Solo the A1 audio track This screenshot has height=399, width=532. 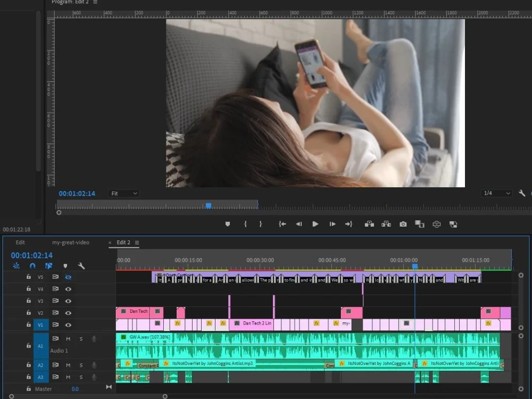[81, 338]
